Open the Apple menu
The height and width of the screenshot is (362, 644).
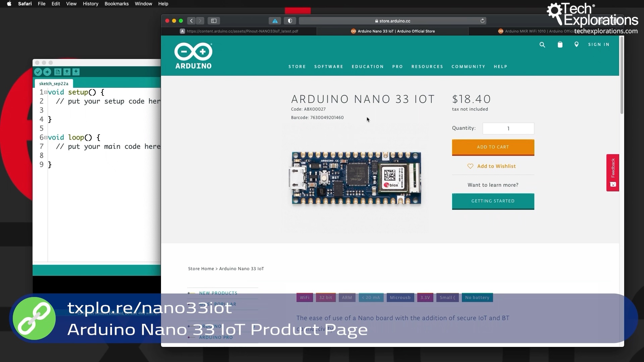click(9, 4)
